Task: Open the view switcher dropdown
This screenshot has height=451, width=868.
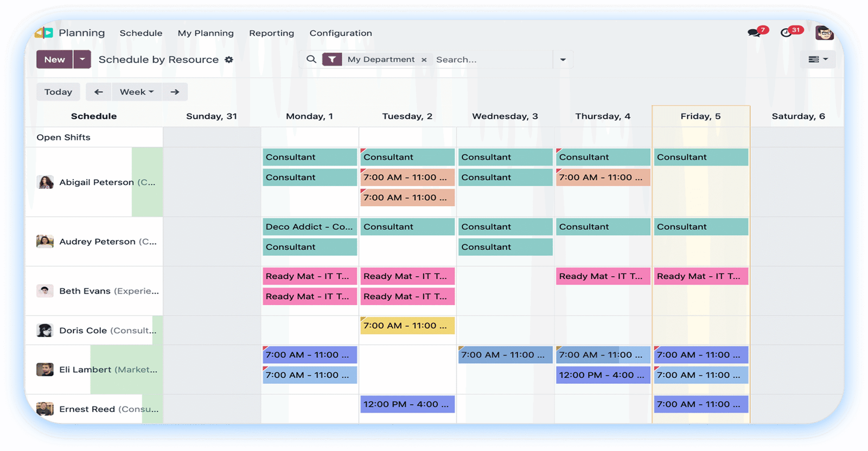Action: [818, 60]
